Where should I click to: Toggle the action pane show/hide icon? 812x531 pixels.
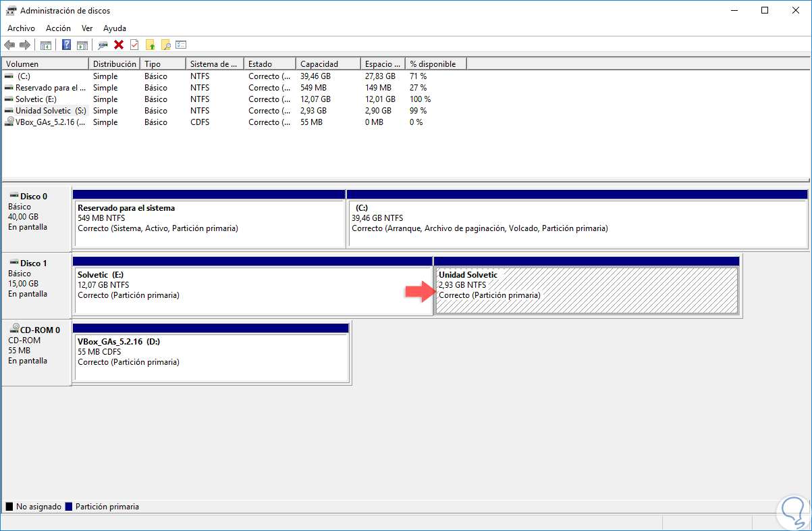[x=82, y=45]
